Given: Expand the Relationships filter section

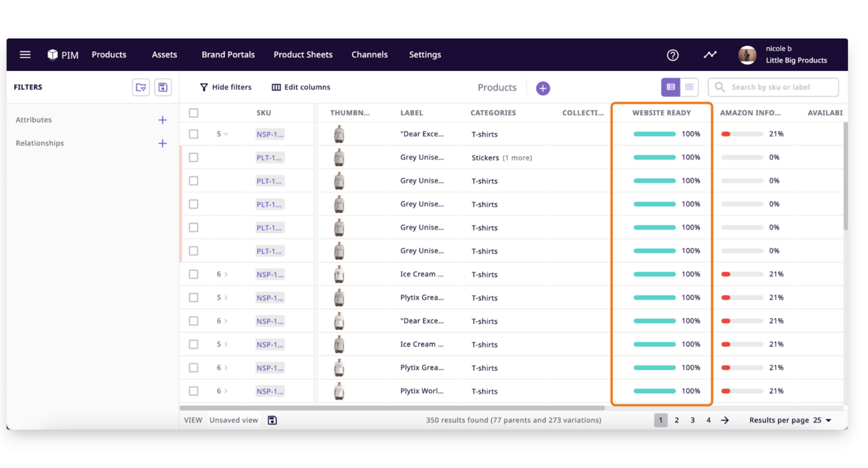Looking at the screenshot, I should point(162,143).
